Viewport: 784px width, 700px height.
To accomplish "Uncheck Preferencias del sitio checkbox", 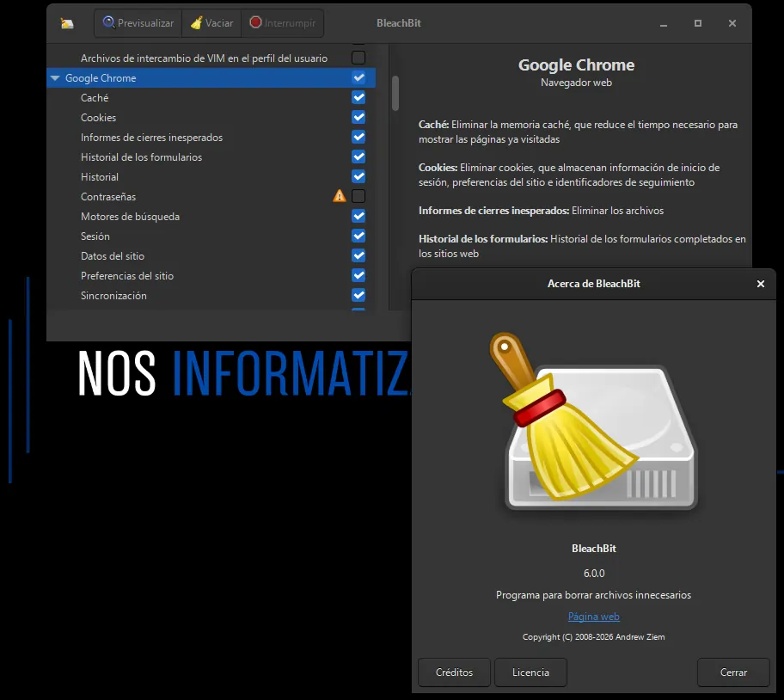I will pos(358,275).
